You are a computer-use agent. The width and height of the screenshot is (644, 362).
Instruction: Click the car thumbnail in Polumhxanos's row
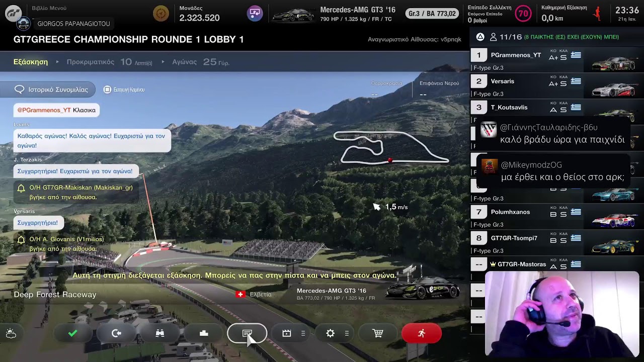614,220
